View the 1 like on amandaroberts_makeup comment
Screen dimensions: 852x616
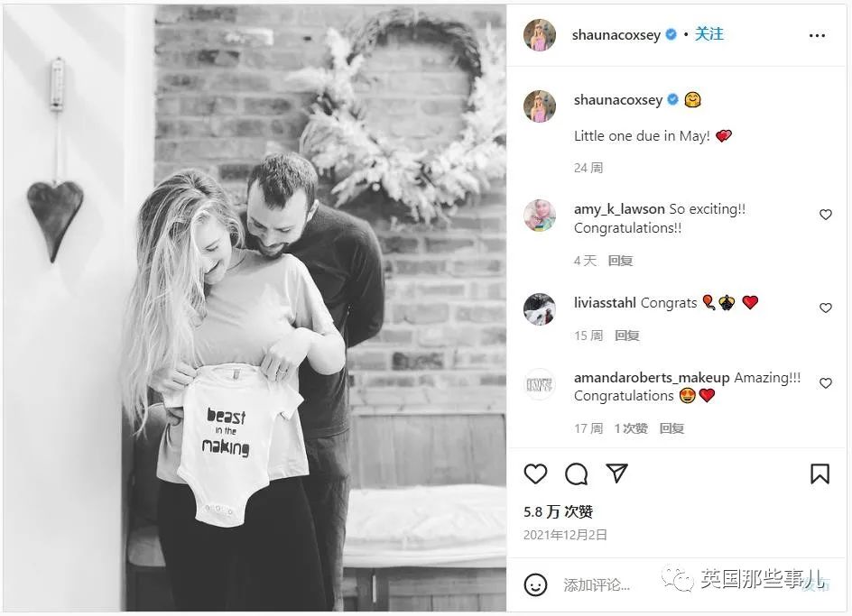coord(630,428)
